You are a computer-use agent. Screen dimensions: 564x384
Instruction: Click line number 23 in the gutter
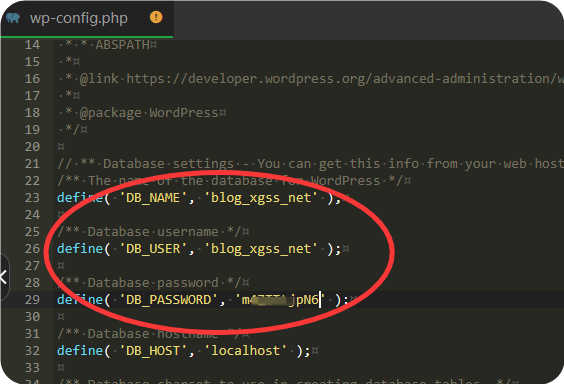tap(32, 198)
